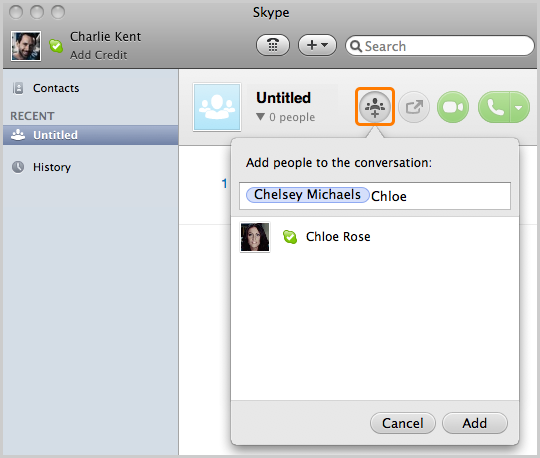Image resolution: width=540 pixels, height=458 pixels.
Task: Zoom the Skype window
Action: click(x=58, y=12)
